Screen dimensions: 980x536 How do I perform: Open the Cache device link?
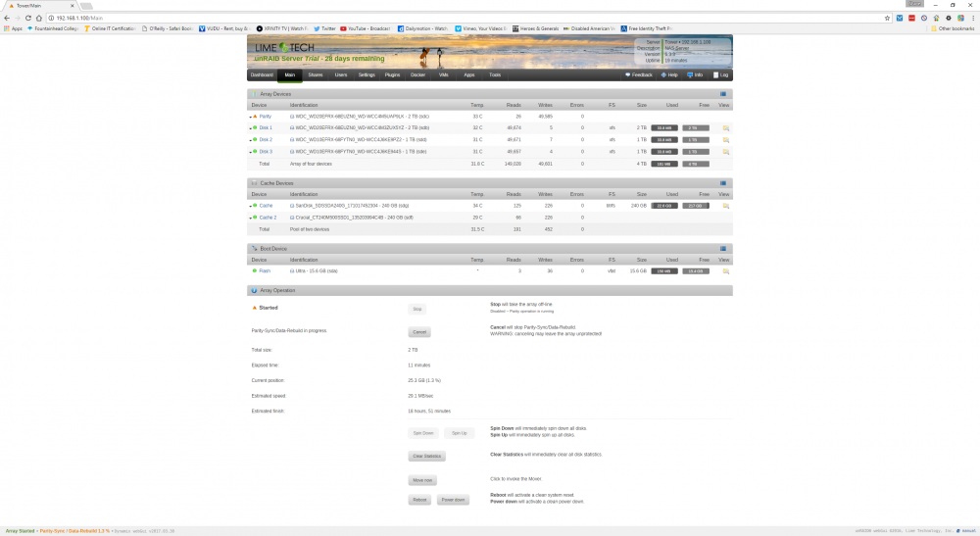pyautogui.click(x=267, y=206)
